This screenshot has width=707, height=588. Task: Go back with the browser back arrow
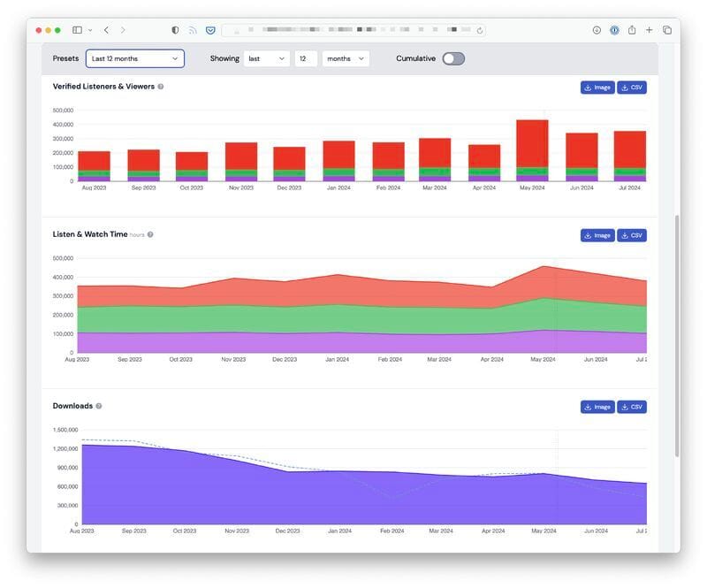(106, 30)
